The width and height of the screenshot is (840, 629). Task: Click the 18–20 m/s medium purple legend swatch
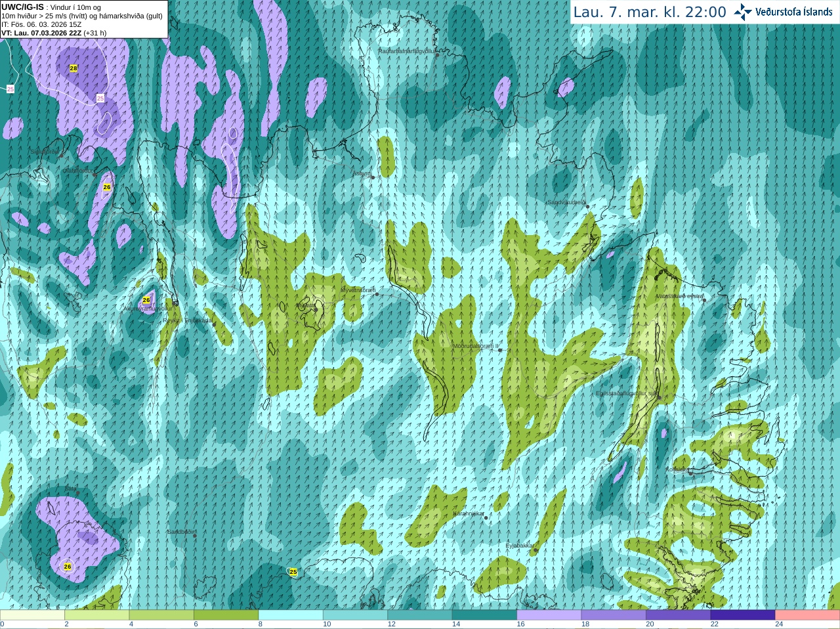coord(614,615)
